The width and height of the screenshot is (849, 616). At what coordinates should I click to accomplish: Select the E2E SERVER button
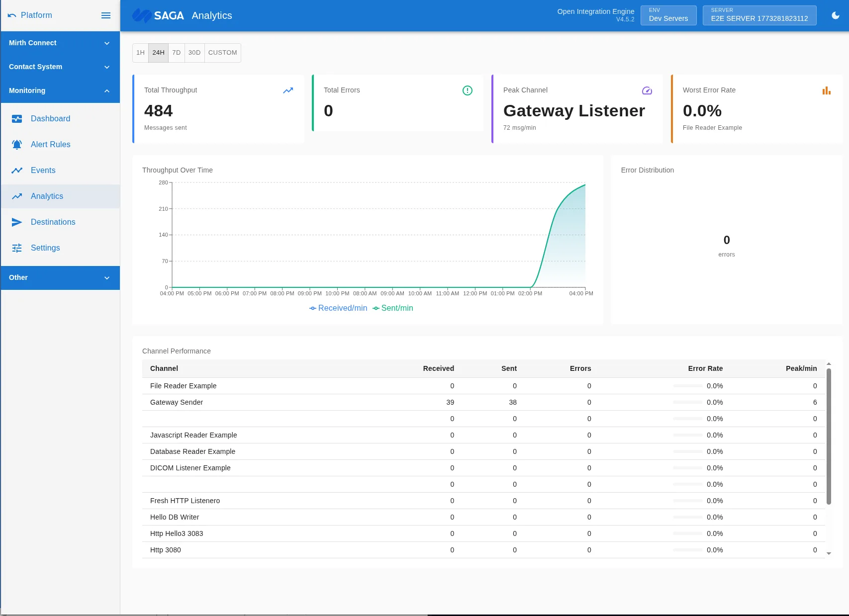coord(759,15)
